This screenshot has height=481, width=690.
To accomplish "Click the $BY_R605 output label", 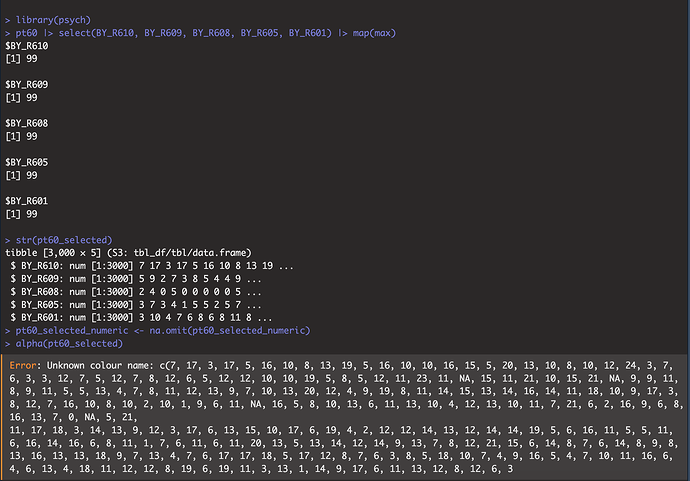I will pos(26,162).
